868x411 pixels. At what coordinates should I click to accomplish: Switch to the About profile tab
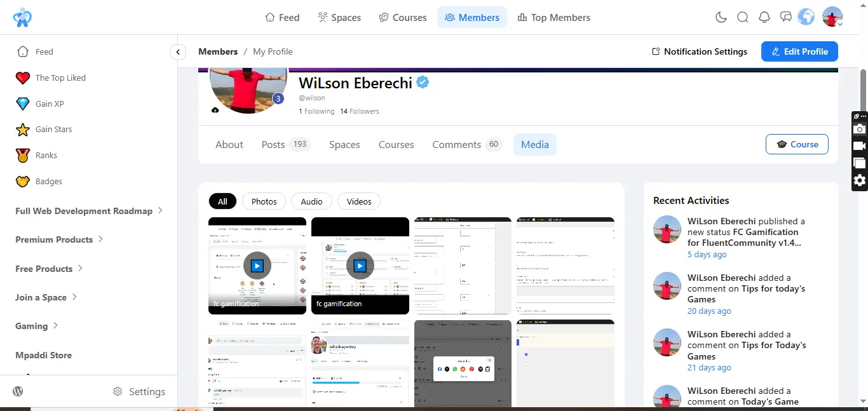point(229,144)
